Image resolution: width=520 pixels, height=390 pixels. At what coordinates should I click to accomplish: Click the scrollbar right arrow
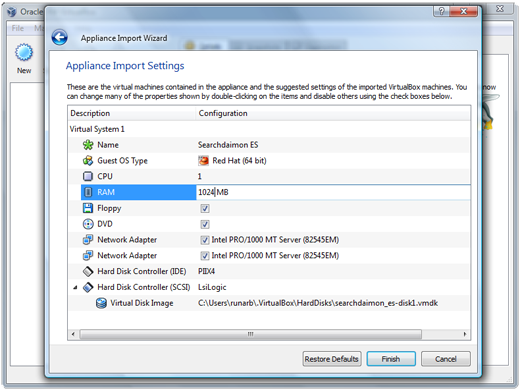pyautogui.click(x=465, y=334)
